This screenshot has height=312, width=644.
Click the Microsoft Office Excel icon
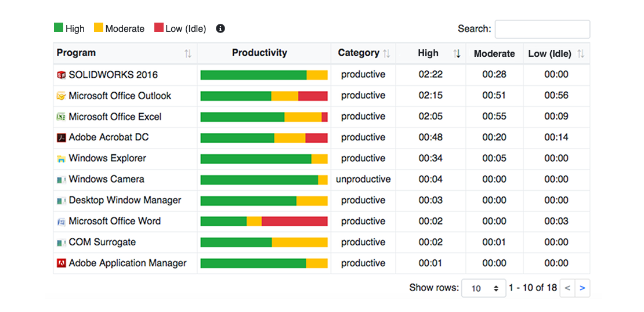pos(61,117)
